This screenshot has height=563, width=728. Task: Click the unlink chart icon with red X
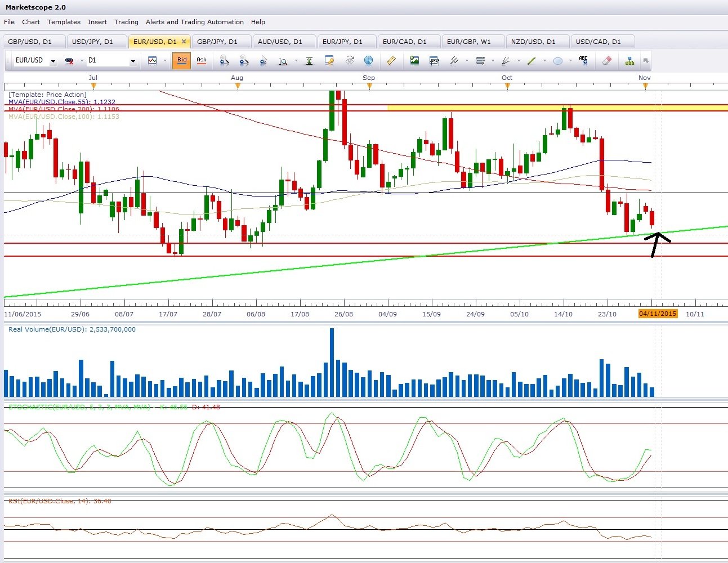(x=70, y=60)
